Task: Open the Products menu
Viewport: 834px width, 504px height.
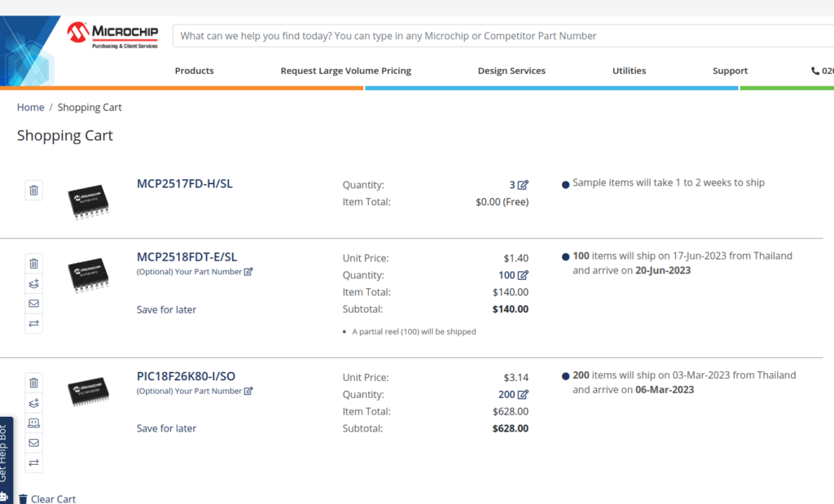Action: click(x=194, y=71)
